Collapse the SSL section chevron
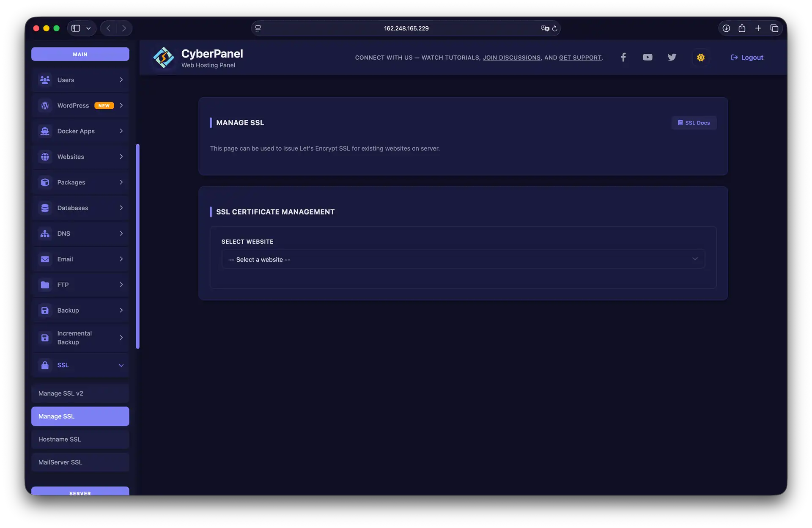Viewport: 812px width, 528px height. click(121, 365)
